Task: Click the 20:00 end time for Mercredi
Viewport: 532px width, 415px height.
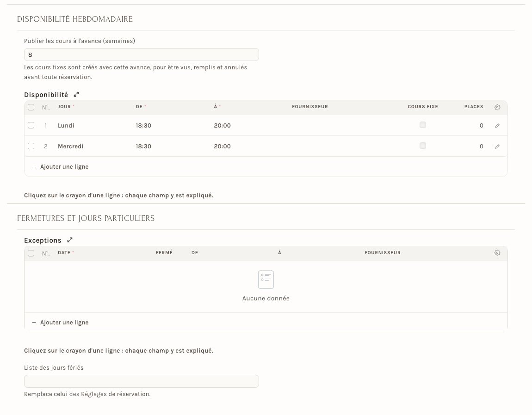Action: (x=222, y=146)
